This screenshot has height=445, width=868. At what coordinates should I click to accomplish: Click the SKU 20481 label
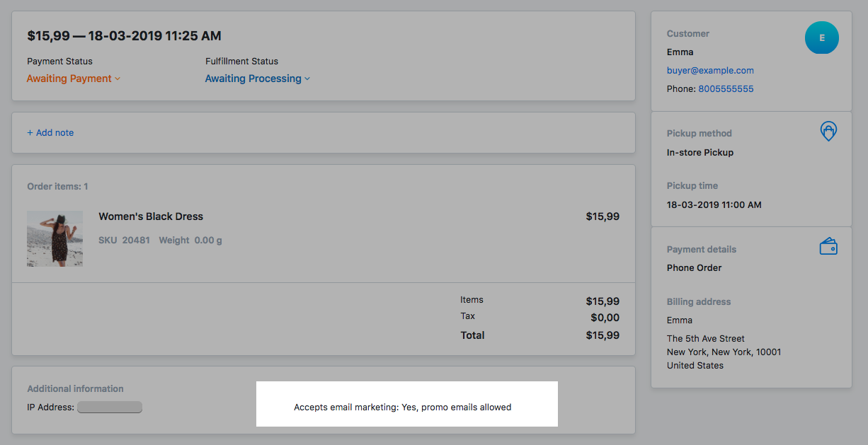124,241
